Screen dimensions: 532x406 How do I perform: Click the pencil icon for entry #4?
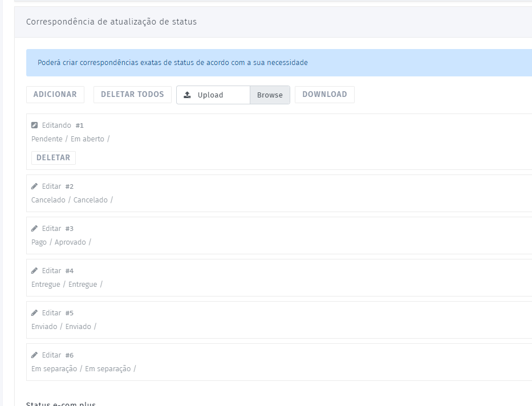tap(34, 271)
